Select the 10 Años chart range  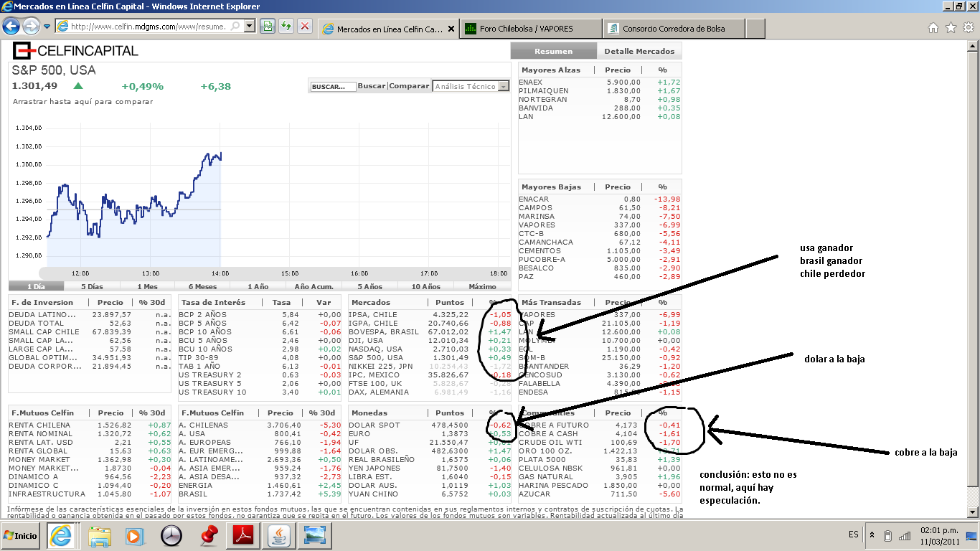426,286
